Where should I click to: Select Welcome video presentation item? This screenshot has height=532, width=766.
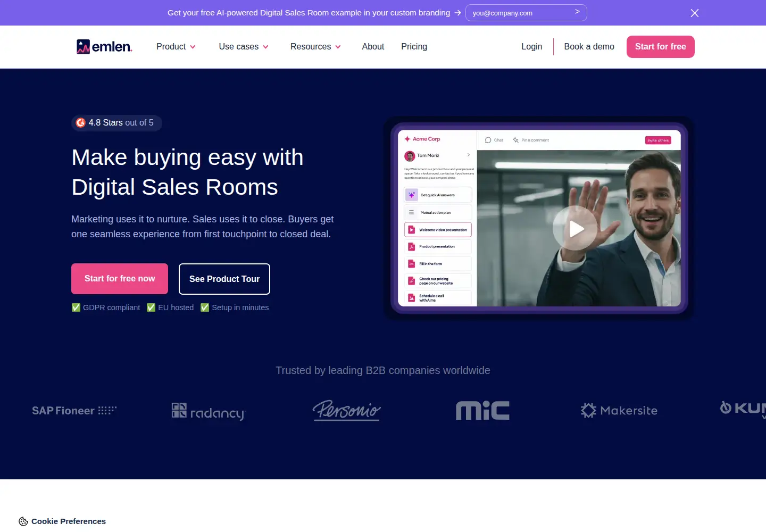tap(438, 230)
